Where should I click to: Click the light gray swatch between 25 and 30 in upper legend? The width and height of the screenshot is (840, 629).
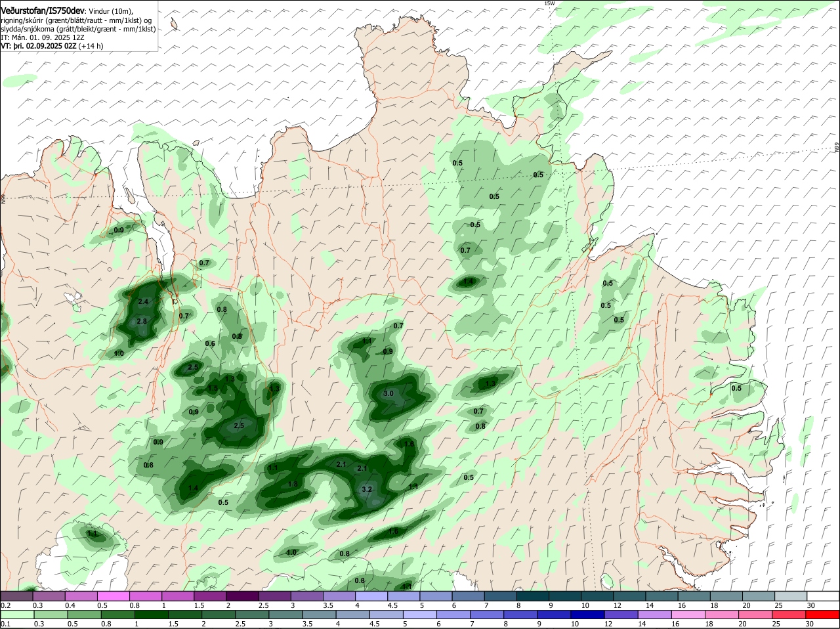pos(791,596)
